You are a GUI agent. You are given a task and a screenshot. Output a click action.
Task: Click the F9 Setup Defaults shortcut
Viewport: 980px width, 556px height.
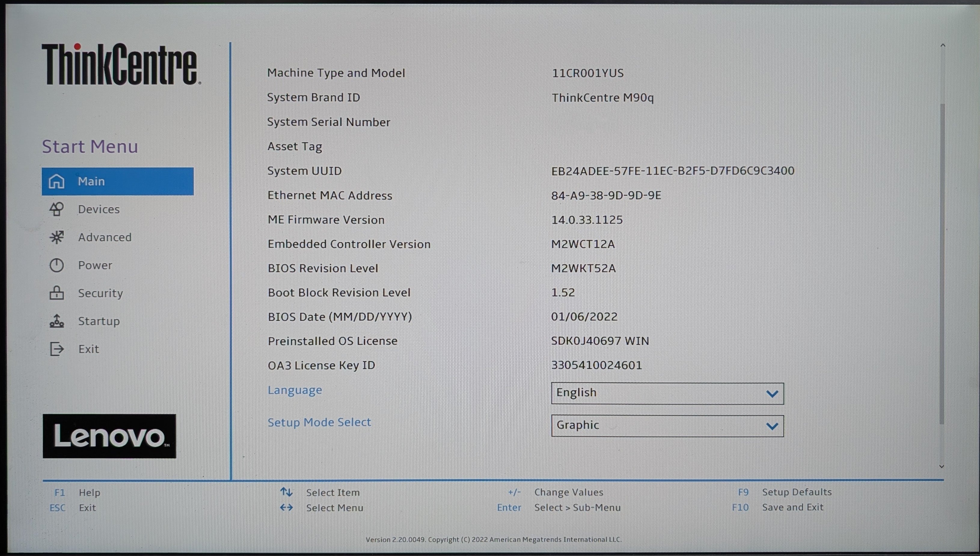point(785,492)
